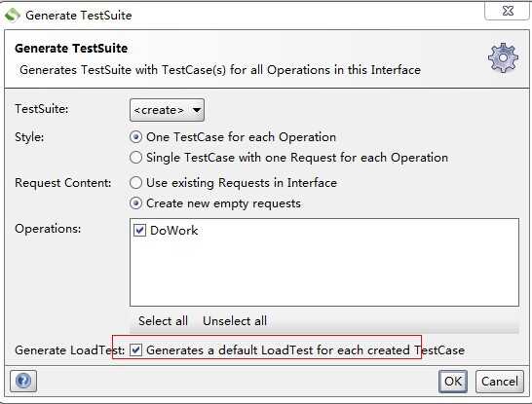Click the Cancel button
532x404 pixels.
pos(500,382)
